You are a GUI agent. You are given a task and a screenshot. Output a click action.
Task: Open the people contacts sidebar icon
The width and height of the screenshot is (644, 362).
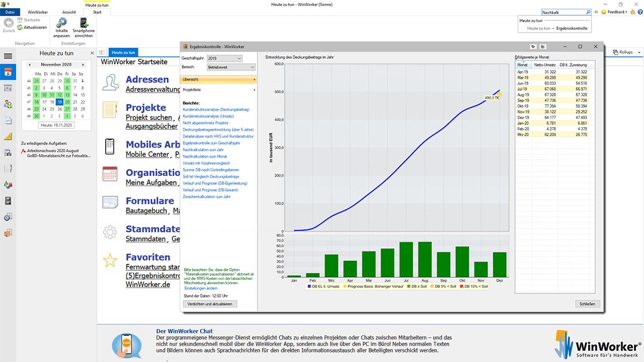[8, 104]
